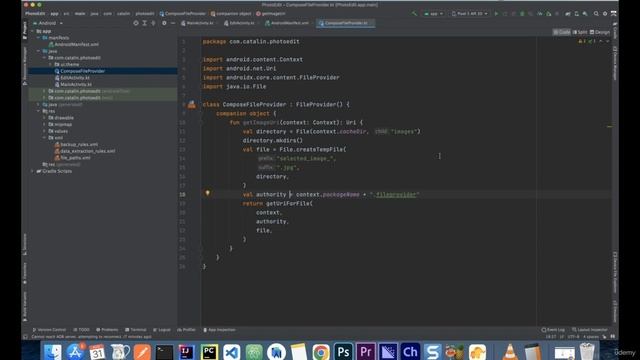Screen dimensions: 640x360
Task: Click the class gutter icon at line 8
Action: [191, 104]
